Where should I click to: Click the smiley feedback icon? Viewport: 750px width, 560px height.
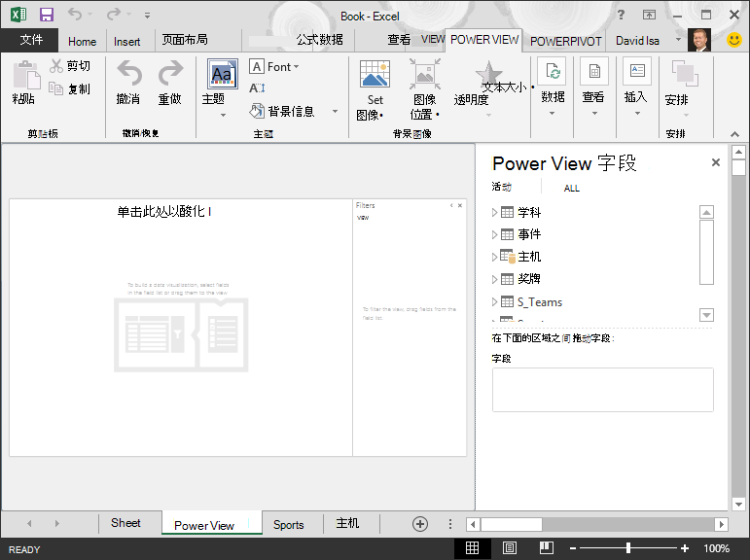(x=734, y=40)
